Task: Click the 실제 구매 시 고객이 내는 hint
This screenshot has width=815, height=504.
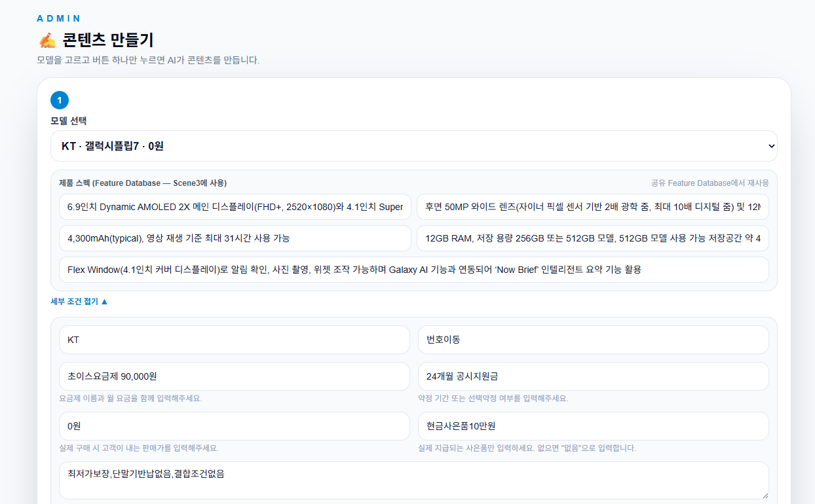Action: [x=139, y=448]
